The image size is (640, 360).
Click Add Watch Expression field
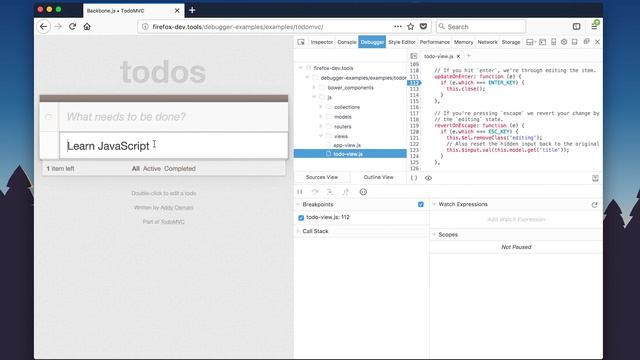(516, 220)
